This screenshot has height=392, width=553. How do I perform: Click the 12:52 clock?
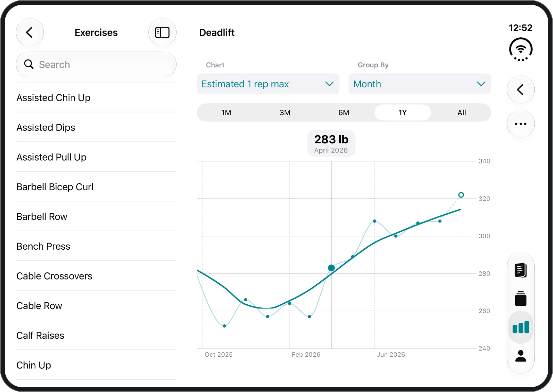[521, 28]
